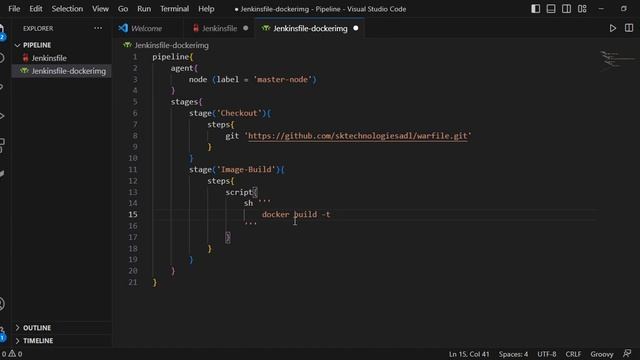Click the 'script{' text on line 13
Viewport: 640px width, 360px height.
point(241,192)
